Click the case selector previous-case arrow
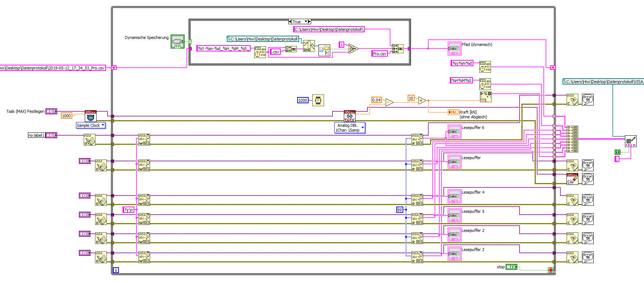Viewport: 644px width, 283px height. pos(290,22)
